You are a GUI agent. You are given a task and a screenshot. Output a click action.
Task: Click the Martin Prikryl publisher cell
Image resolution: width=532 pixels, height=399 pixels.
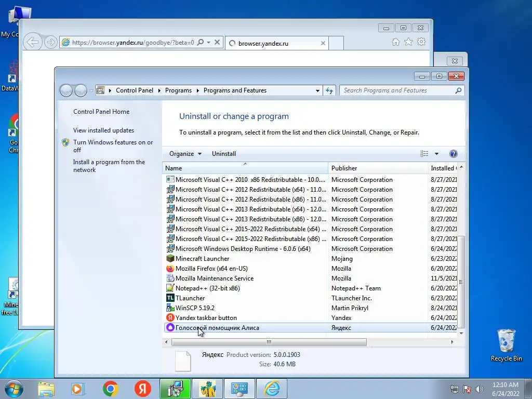pos(350,308)
